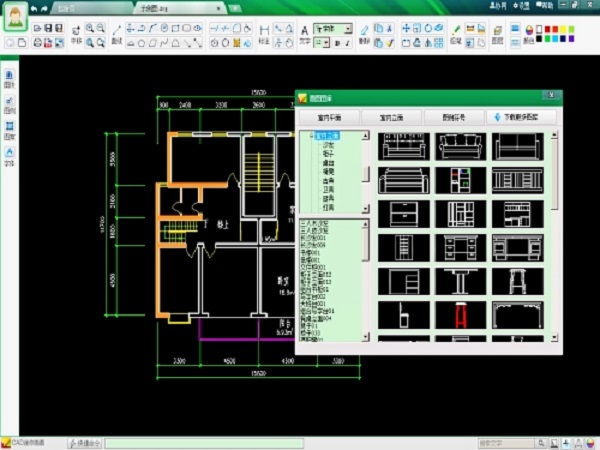This screenshot has height=450, width=600.
Task: Select the zoom in magnifier tool
Action: [x=90, y=28]
